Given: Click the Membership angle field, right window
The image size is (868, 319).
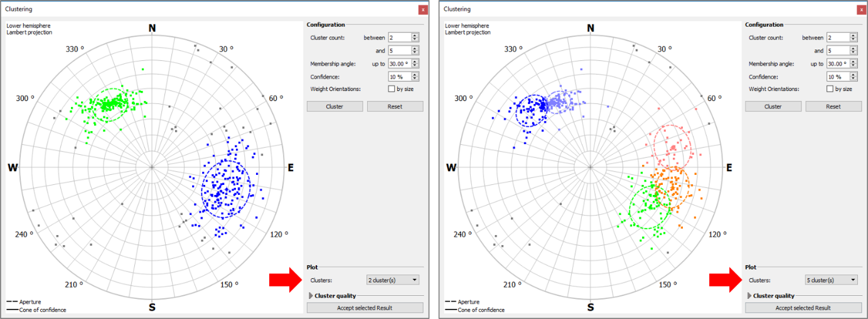Looking at the screenshot, I should pyautogui.click(x=842, y=64).
